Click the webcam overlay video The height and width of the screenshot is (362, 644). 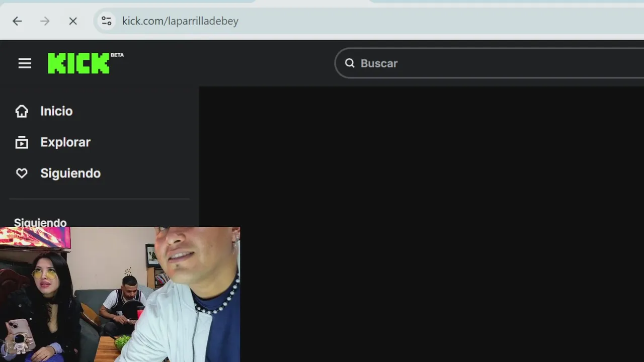120,294
